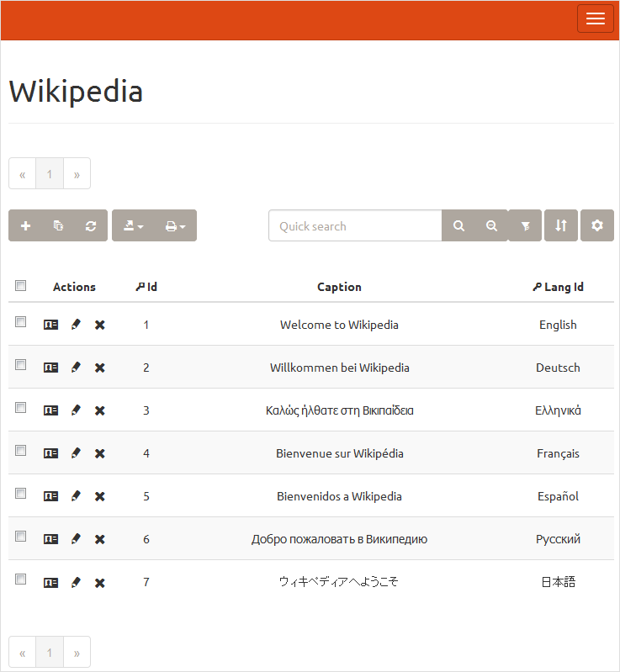Image resolution: width=620 pixels, height=672 pixels.
Task: Click inside the Quick search field
Action: tap(356, 226)
